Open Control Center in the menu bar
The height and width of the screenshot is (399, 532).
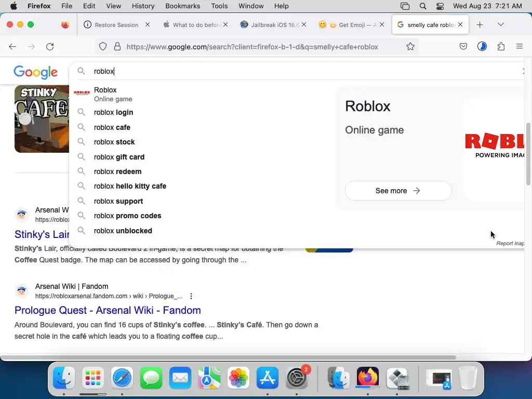[440, 6]
